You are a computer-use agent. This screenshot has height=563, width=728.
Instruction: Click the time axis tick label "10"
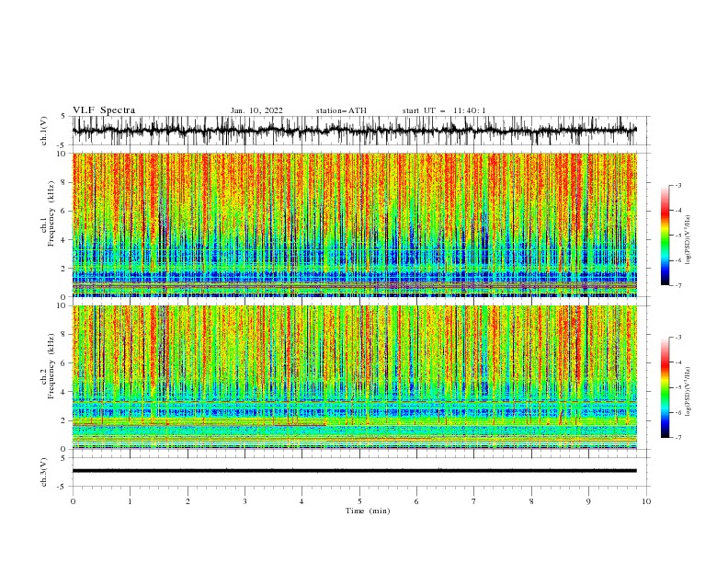point(646,501)
